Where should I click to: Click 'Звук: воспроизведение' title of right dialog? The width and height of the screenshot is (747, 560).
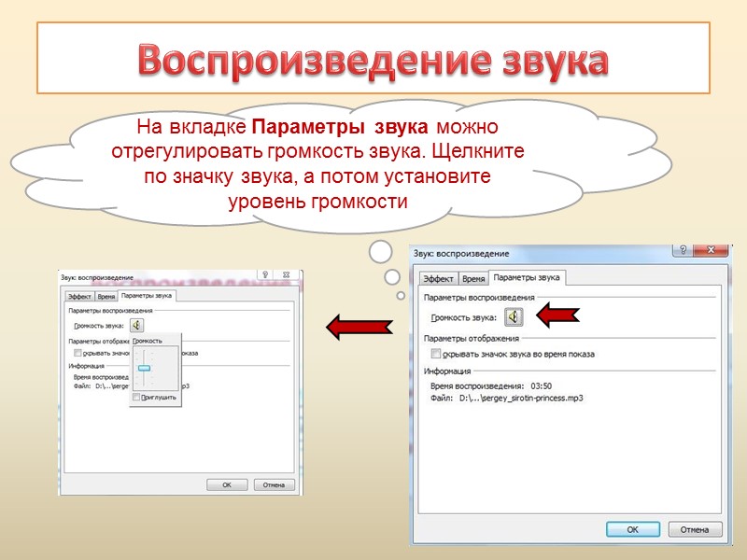pyautogui.click(x=461, y=253)
